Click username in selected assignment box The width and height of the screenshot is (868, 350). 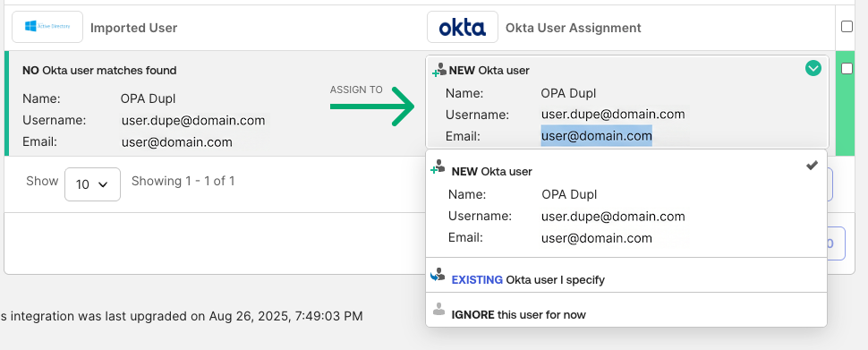coord(613,115)
